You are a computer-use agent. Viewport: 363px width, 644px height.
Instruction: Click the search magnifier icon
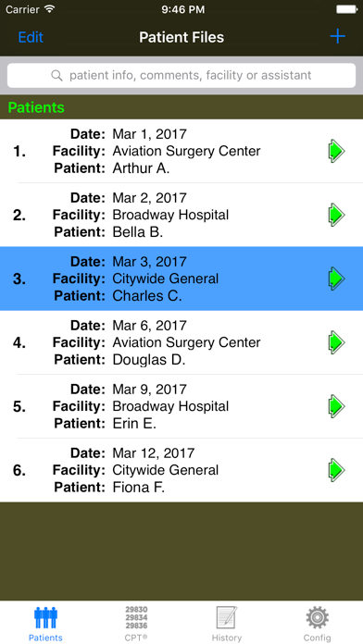56,76
